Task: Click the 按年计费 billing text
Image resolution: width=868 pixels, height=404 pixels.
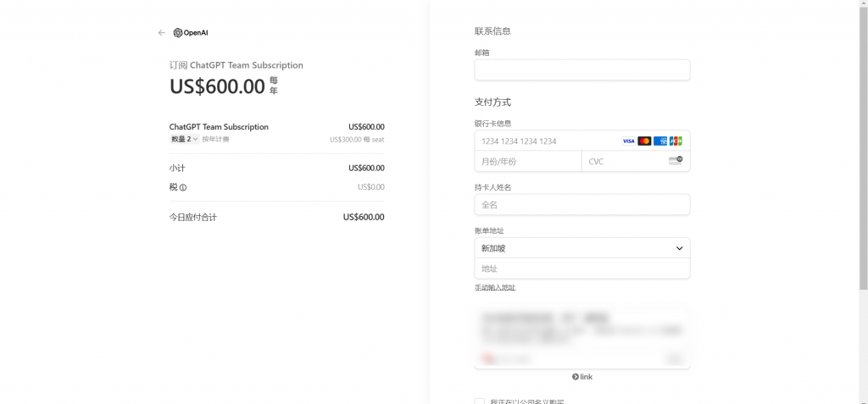Action: pyautogui.click(x=215, y=140)
